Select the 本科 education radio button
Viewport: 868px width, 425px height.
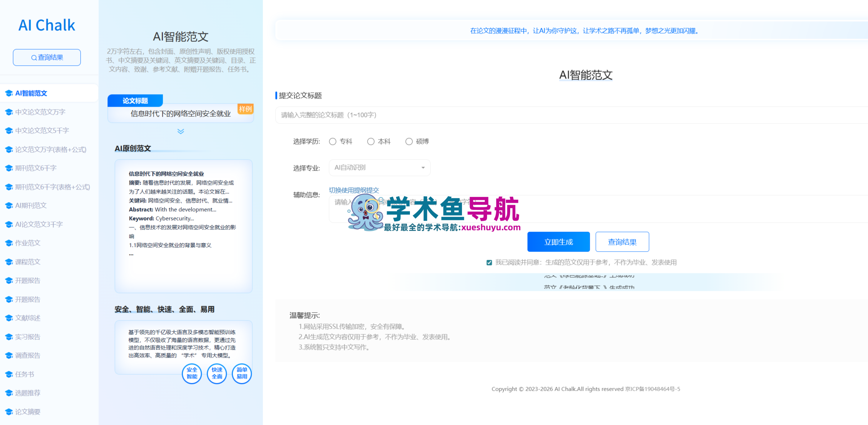coord(371,142)
